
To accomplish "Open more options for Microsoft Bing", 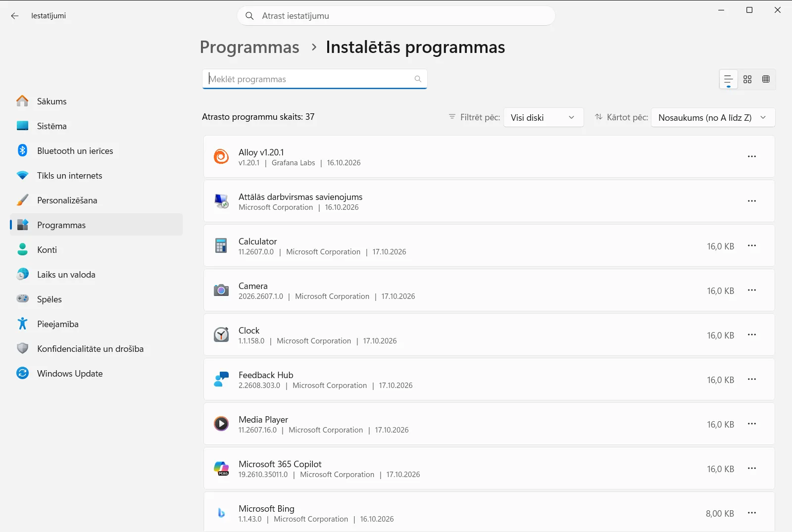I will point(752,513).
